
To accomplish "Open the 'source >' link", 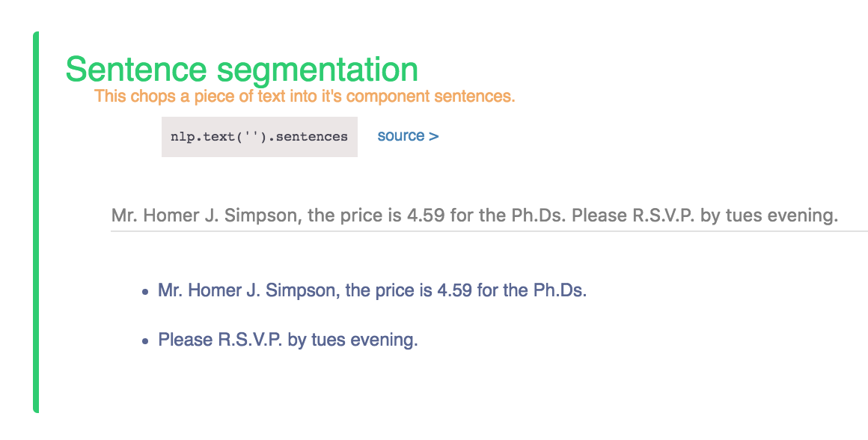I will click(x=408, y=135).
